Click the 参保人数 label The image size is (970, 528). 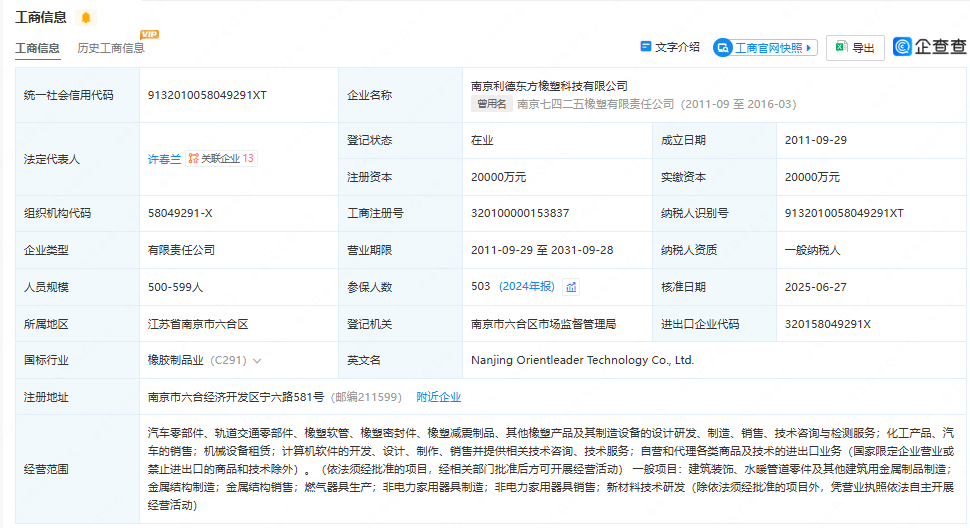click(369, 287)
